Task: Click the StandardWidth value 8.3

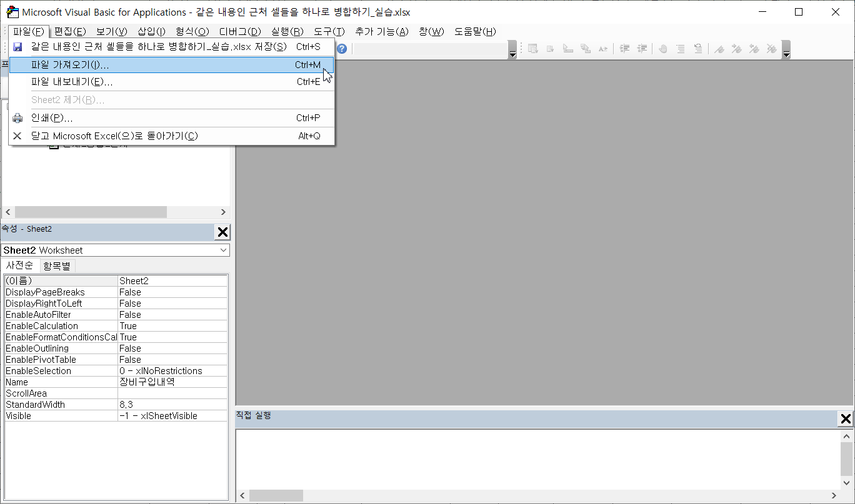Action: pyautogui.click(x=172, y=404)
